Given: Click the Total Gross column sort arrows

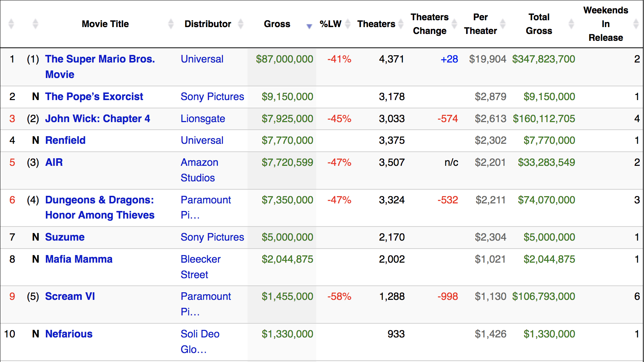Looking at the screenshot, I should [571, 24].
